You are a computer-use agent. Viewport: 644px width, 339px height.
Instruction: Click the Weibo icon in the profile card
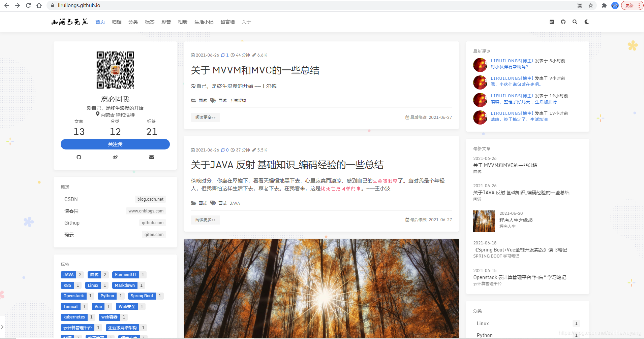point(115,157)
